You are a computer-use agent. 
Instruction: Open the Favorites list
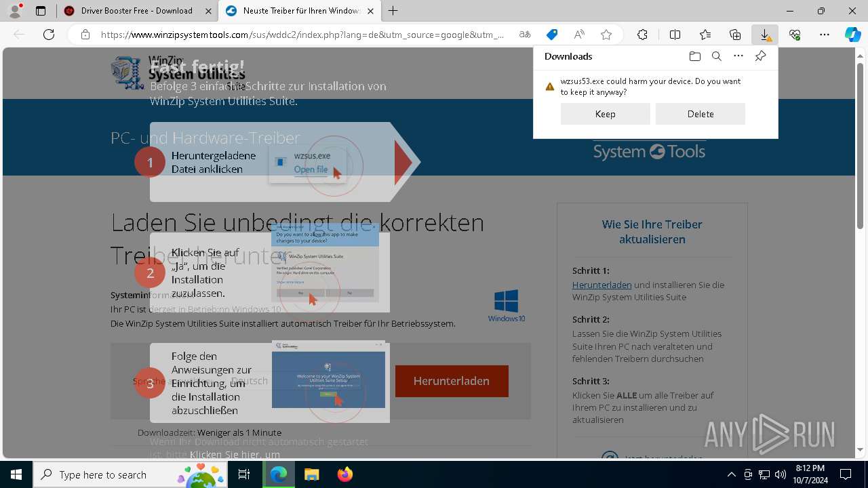click(x=705, y=35)
